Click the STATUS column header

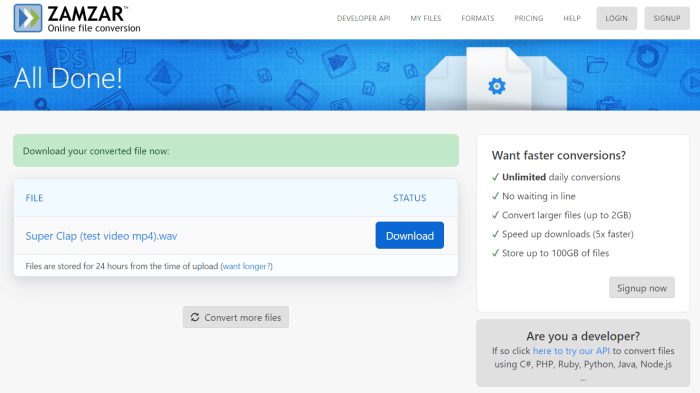(x=409, y=198)
